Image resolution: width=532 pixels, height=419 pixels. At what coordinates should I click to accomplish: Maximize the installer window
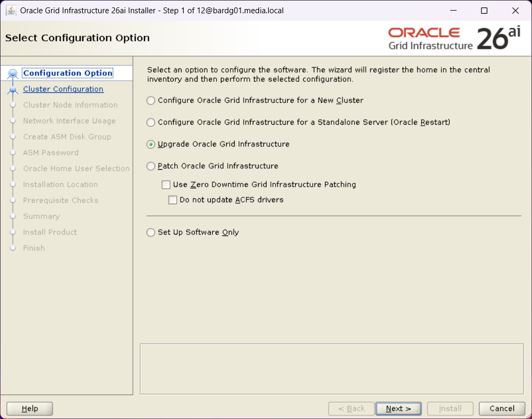click(484, 11)
